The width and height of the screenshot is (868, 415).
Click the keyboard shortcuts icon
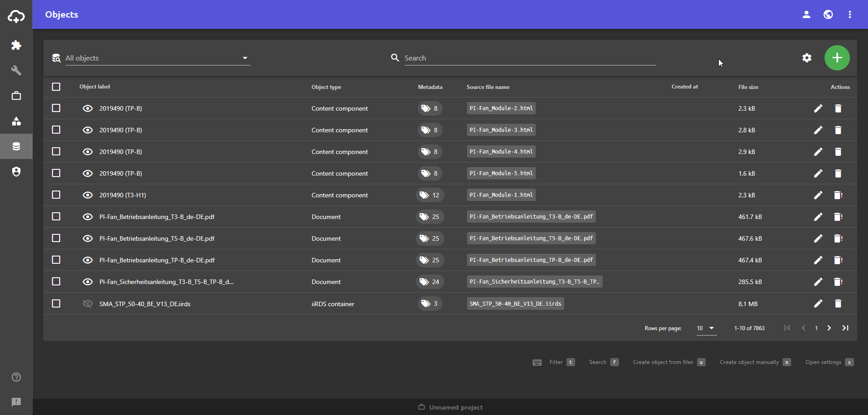coord(537,363)
